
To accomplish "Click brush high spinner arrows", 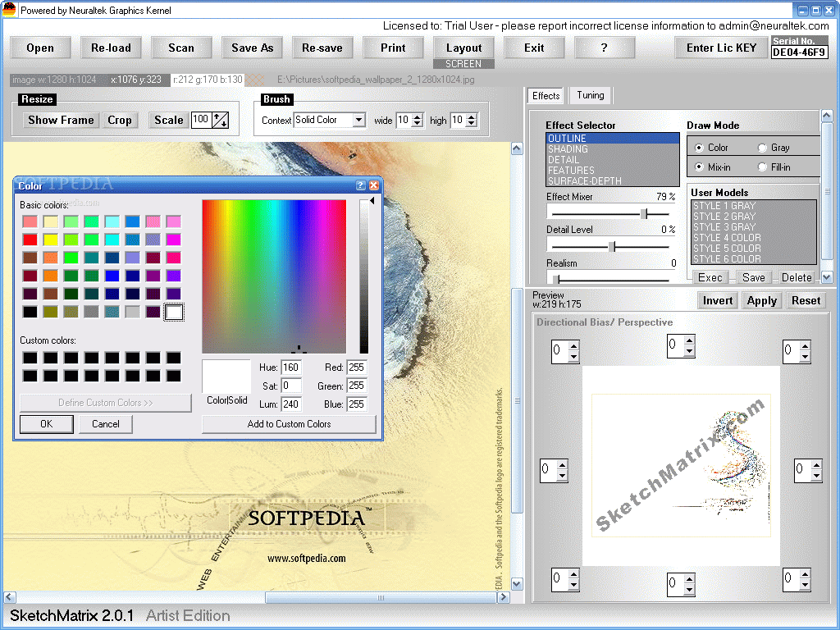I will [472, 120].
